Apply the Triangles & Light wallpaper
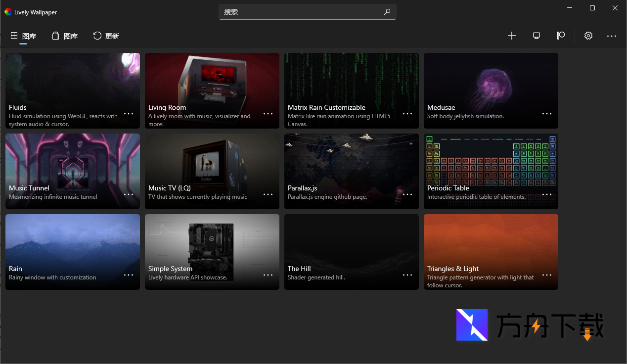Viewport: 627px width, 364px height. (x=491, y=242)
